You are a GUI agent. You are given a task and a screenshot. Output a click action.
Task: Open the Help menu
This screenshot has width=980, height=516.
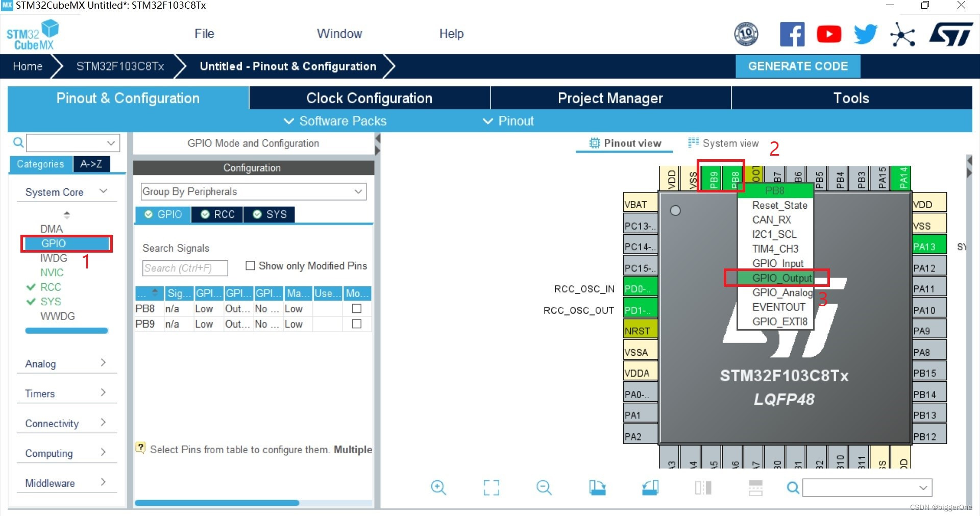click(x=451, y=34)
